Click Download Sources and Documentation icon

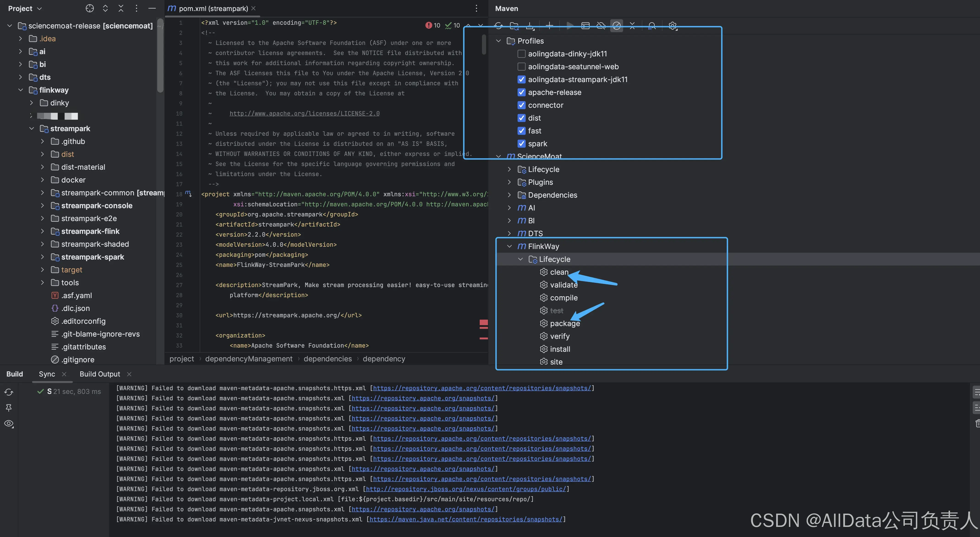pos(530,25)
